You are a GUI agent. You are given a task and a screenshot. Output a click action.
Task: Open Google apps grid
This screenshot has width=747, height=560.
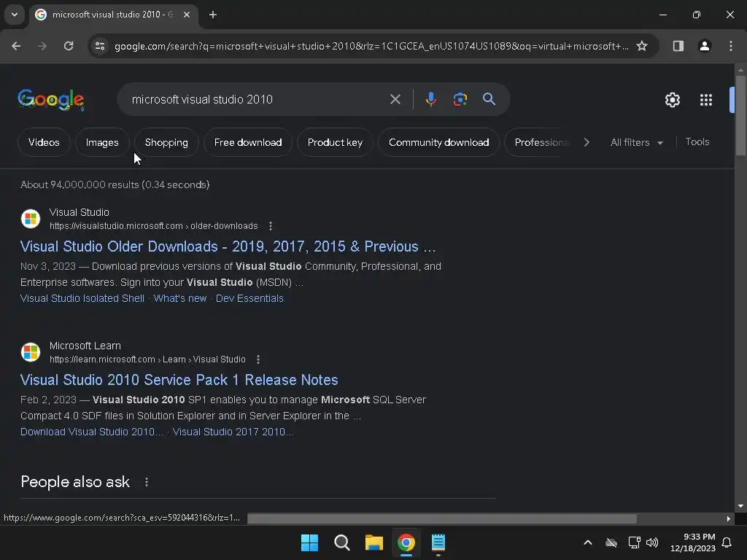point(706,100)
